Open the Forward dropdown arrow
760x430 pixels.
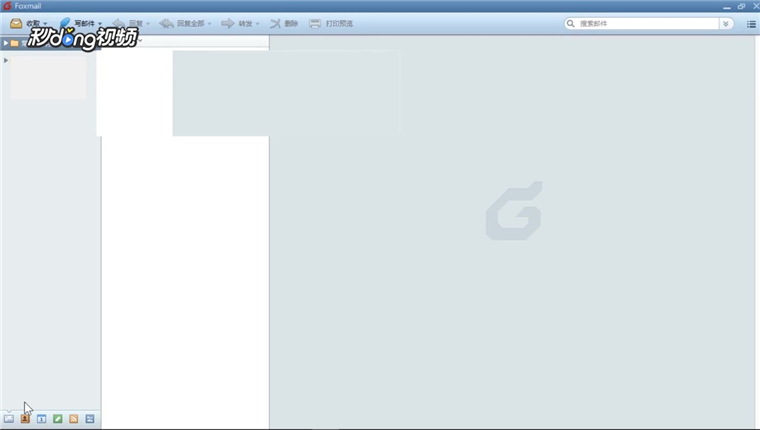[257, 24]
